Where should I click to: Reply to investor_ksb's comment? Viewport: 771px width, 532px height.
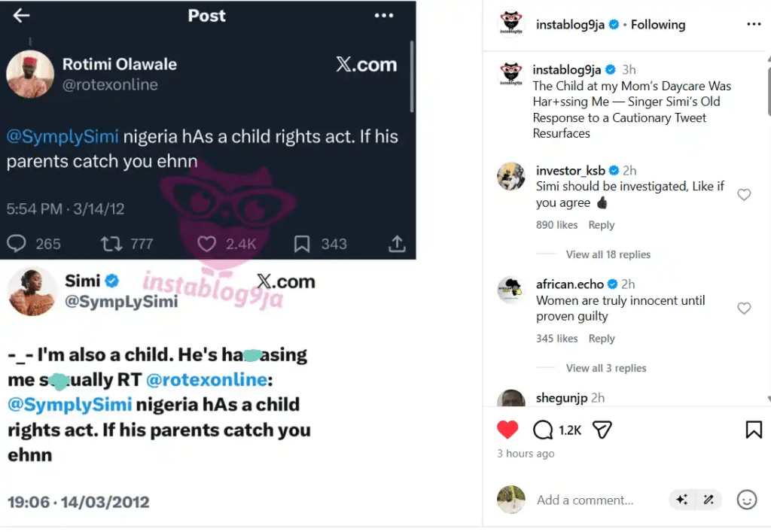click(x=601, y=225)
